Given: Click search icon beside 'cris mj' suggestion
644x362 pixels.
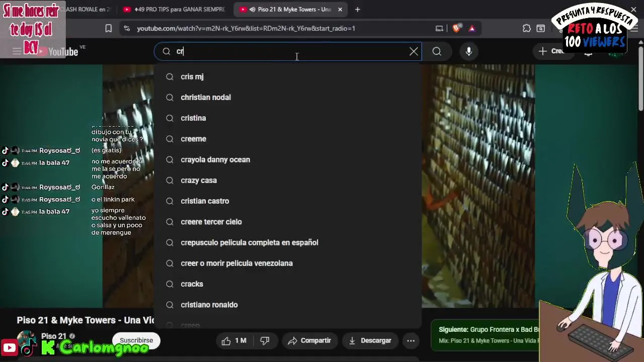Looking at the screenshot, I should click(170, 77).
